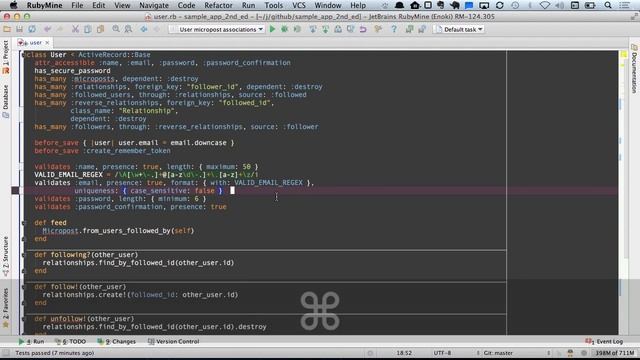The width and height of the screenshot is (640, 360).
Task: Open the Run tool window button
Action: (32, 341)
